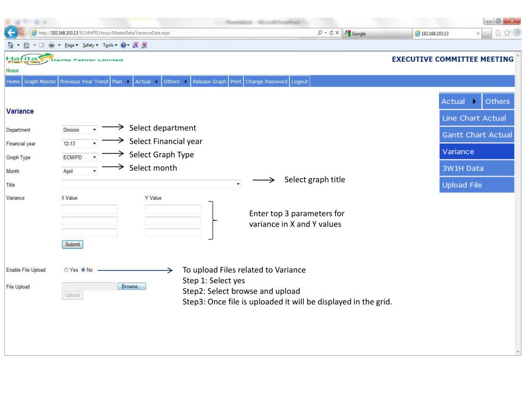
Task: Click the Upload button under File Upload
Action: [x=72, y=295]
